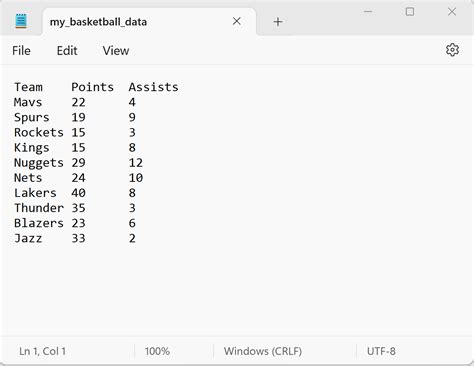This screenshot has width=474, height=366.
Task: Close the Notepad window
Action: pos(452,12)
